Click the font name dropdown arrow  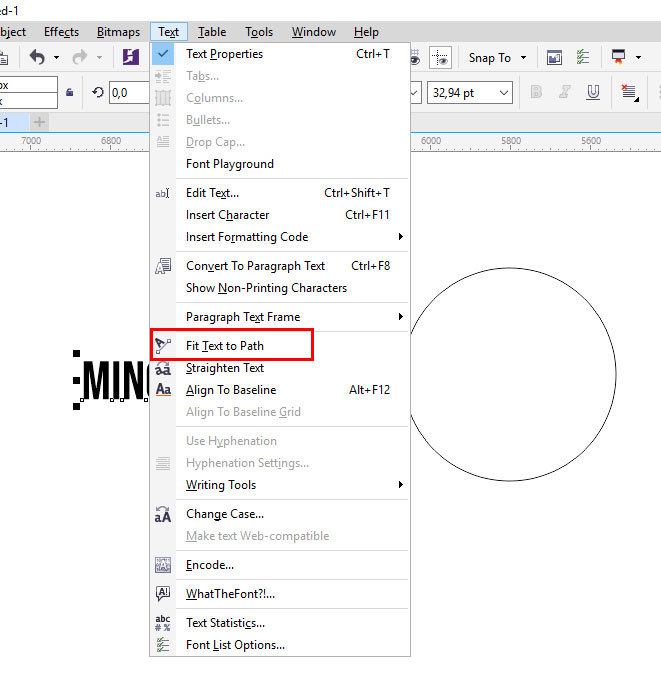pos(415,92)
